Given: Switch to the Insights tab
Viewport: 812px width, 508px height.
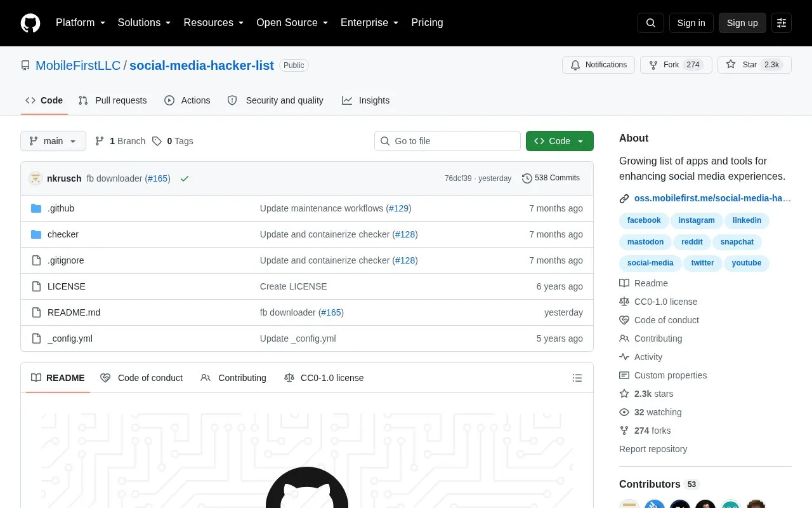Looking at the screenshot, I should [365, 100].
